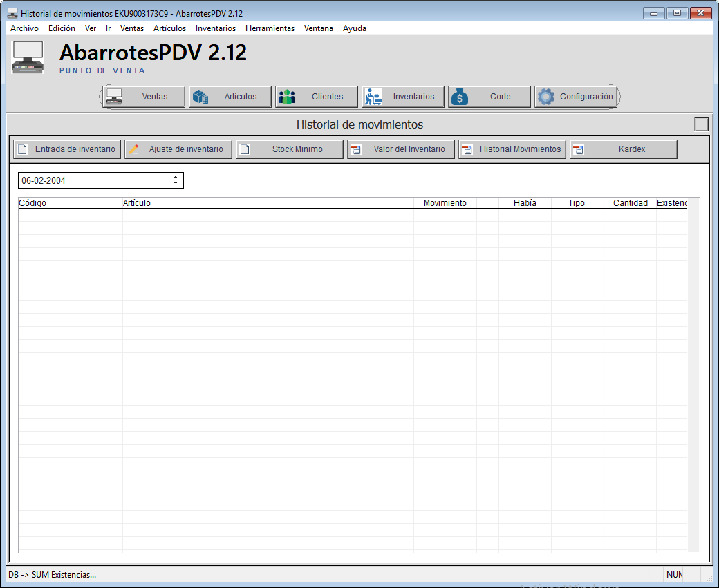Click the blue boxes icon on Artículos button
The image size is (719, 588).
200,97
